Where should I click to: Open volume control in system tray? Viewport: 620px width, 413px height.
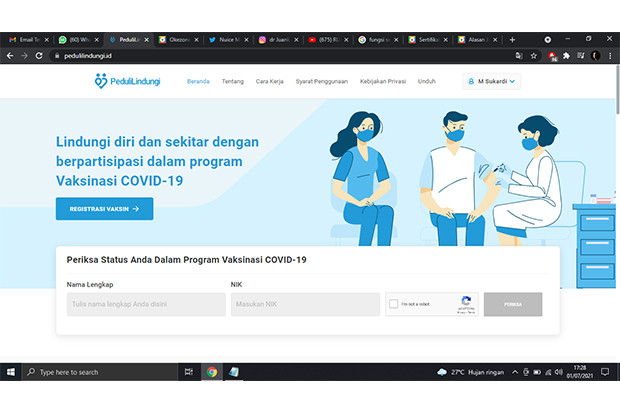point(558,372)
